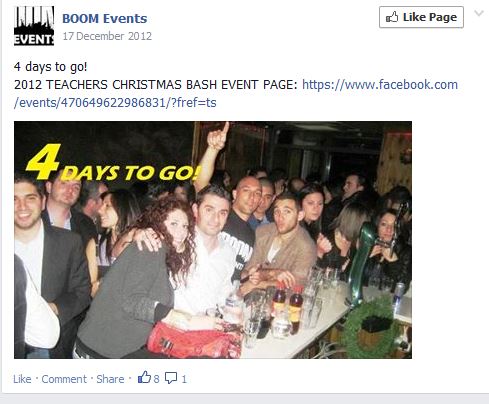
Task: Click the '4 days to go!' post text
Action: tap(51, 67)
